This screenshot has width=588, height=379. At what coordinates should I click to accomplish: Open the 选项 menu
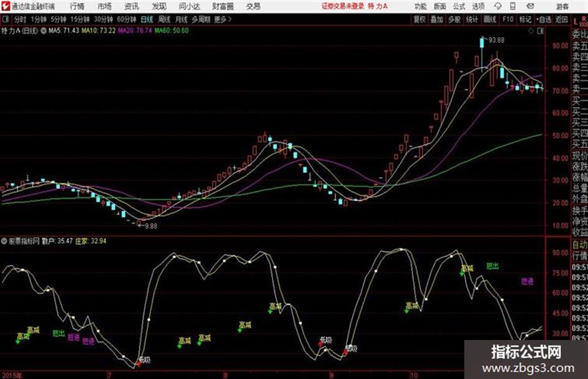(478, 6)
